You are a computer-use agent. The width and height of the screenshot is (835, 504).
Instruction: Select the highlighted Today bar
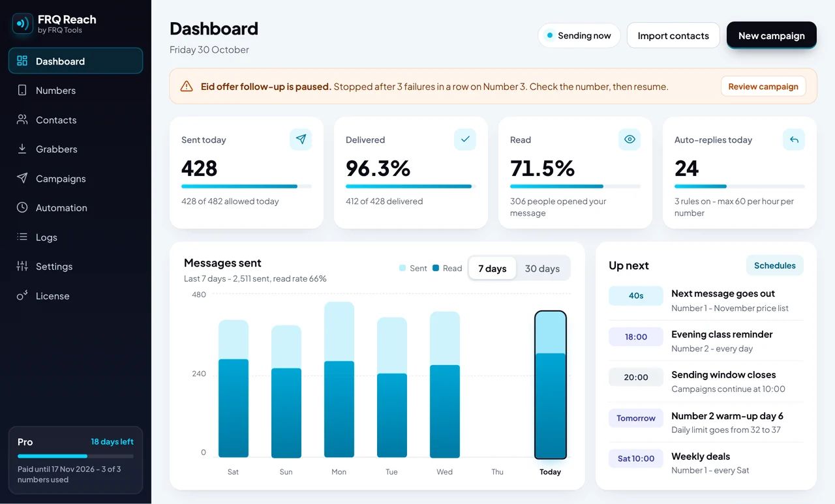click(x=551, y=385)
